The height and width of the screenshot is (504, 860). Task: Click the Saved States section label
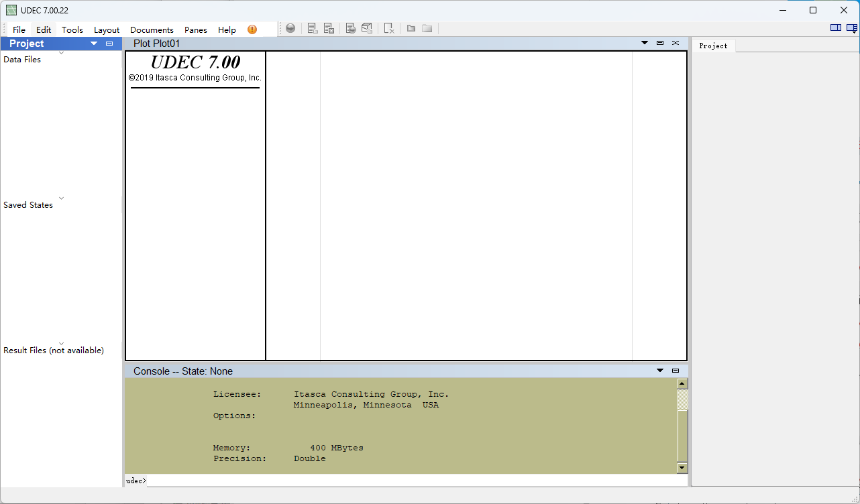point(28,205)
